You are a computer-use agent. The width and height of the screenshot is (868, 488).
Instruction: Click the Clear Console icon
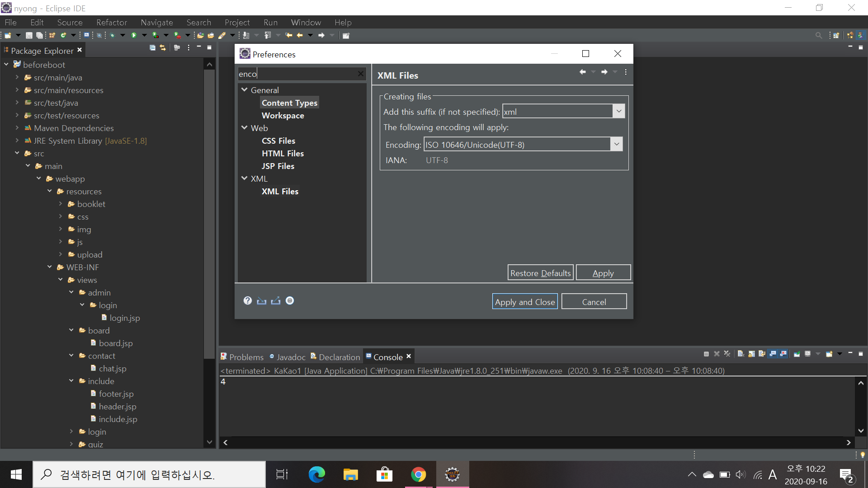(x=741, y=354)
